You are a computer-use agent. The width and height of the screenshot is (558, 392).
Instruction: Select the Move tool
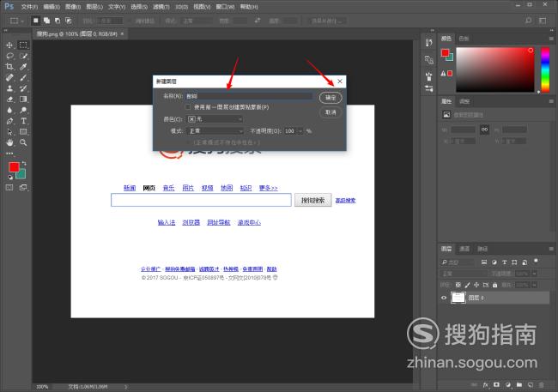[x=9, y=45]
